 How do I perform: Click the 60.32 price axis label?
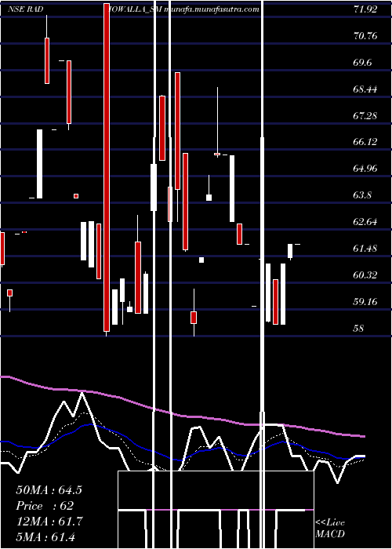(365, 274)
